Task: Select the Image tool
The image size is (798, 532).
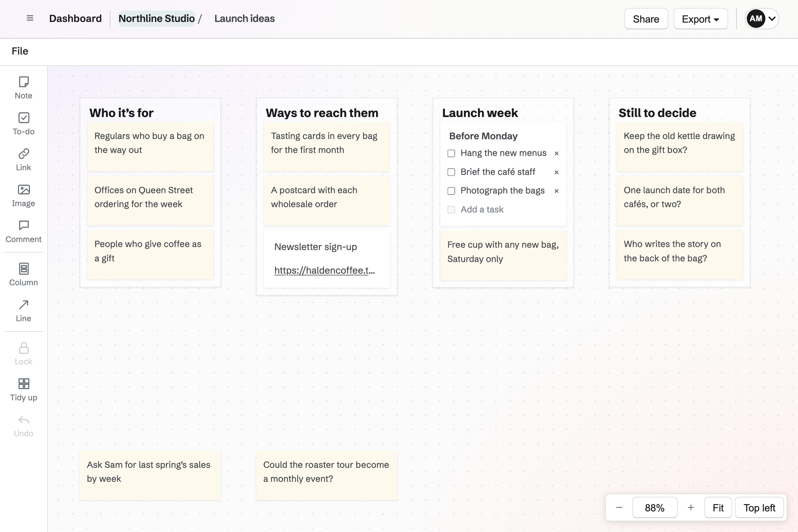Action: (x=23, y=196)
